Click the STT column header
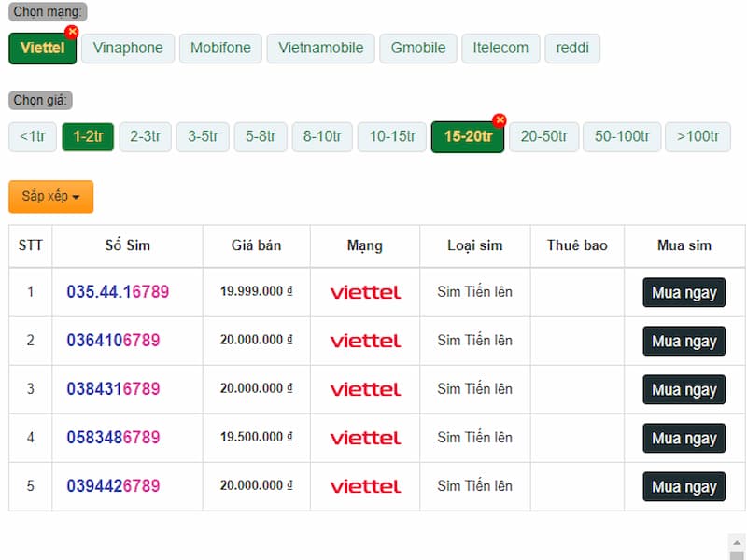 tap(31, 245)
